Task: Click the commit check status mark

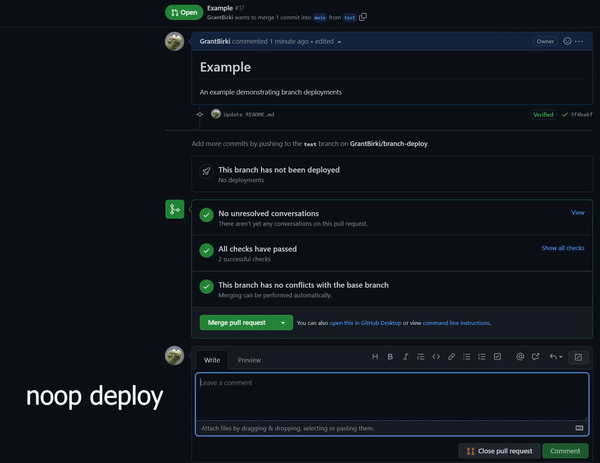Action: point(564,114)
